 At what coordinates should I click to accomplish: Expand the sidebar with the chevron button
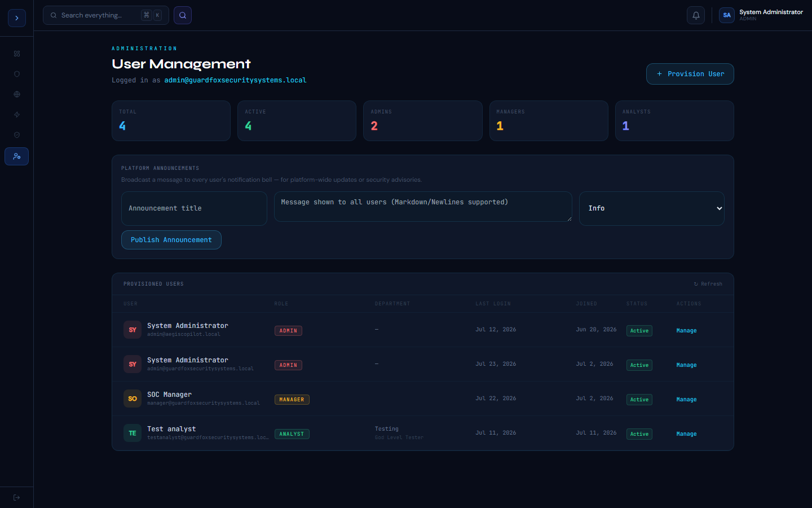(17, 18)
